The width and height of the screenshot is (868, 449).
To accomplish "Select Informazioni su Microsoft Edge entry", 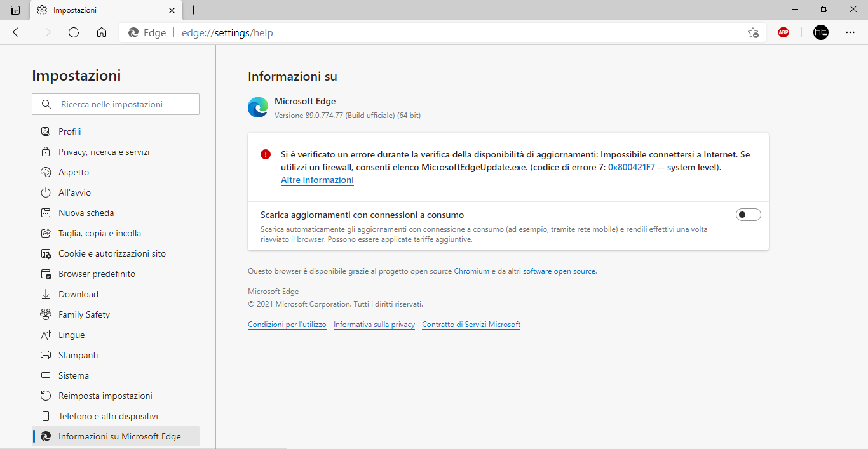I will click(x=116, y=436).
